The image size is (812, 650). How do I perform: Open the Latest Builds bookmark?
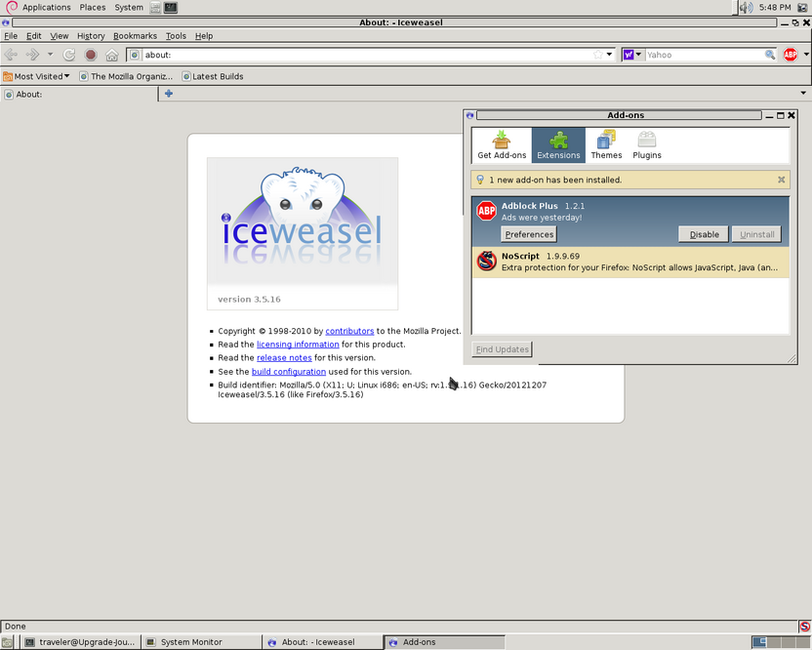tap(213, 76)
